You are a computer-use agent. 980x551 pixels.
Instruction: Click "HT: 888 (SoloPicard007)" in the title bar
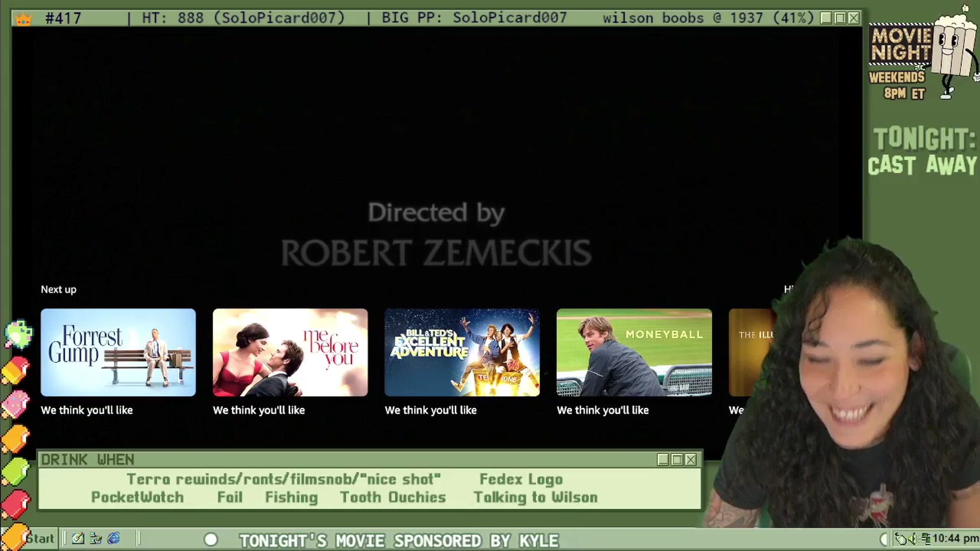click(x=243, y=18)
